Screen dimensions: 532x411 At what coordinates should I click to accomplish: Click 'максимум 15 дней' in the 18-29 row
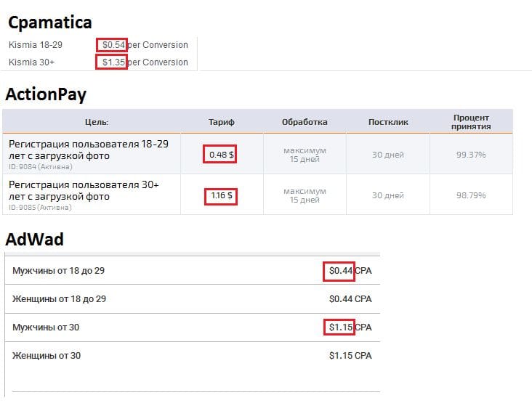(305, 155)
